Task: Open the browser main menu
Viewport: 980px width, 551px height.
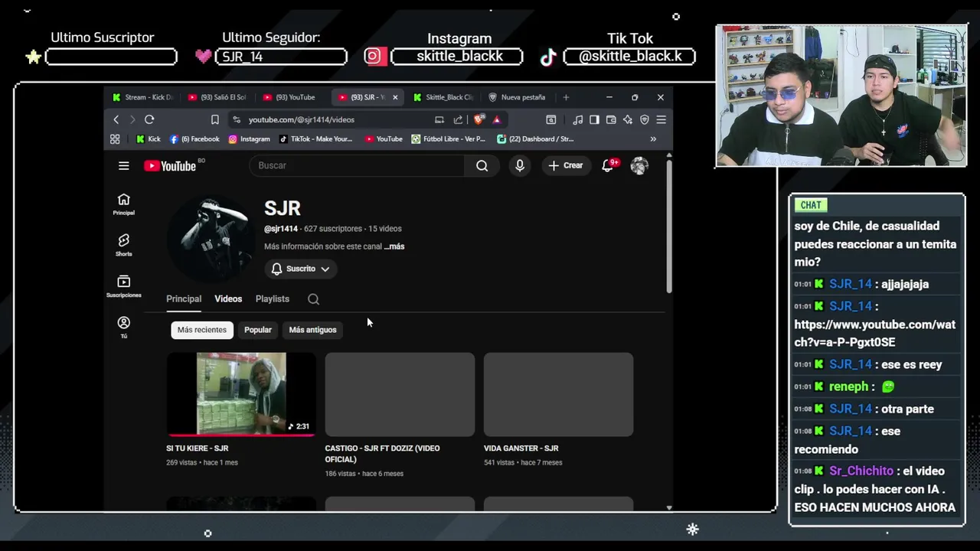Action: pyautogui.click(x=661, y=119)
